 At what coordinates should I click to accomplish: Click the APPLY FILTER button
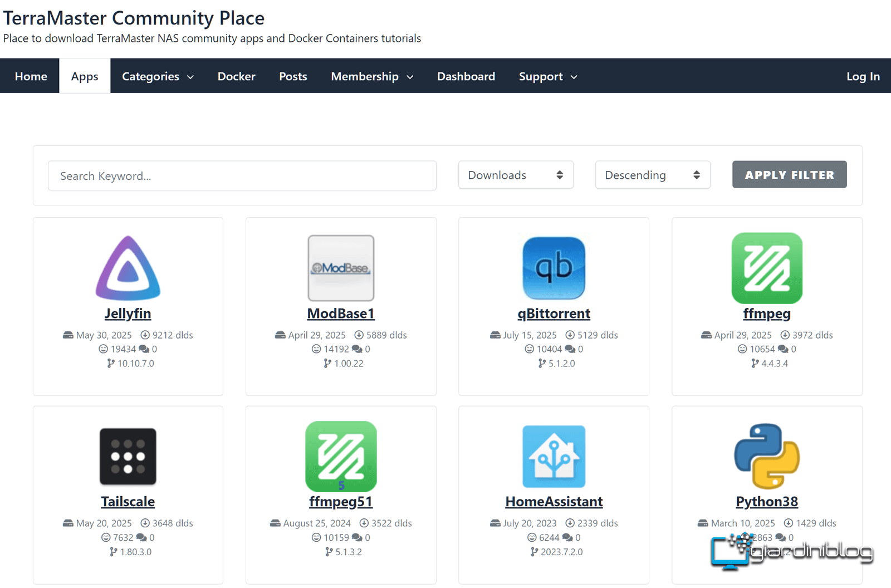coord(789,175)
